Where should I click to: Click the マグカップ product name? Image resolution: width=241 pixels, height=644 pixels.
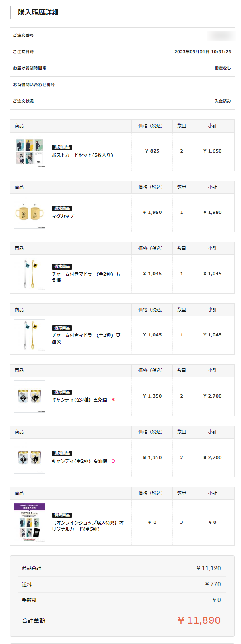tap(63, 216)
